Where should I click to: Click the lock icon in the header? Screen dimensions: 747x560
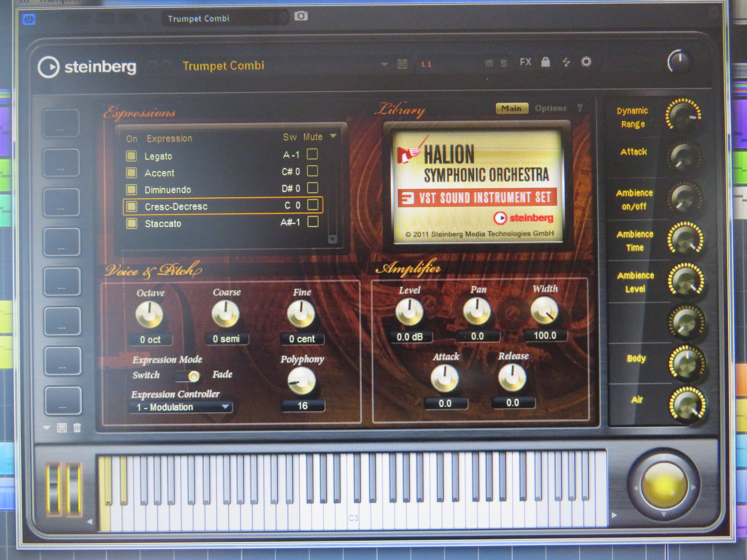point(546,62)
